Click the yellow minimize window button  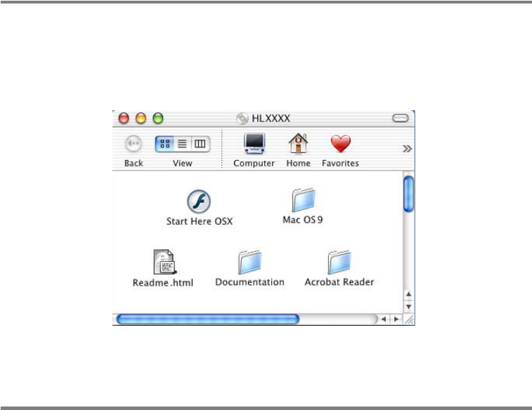(141, 118)
